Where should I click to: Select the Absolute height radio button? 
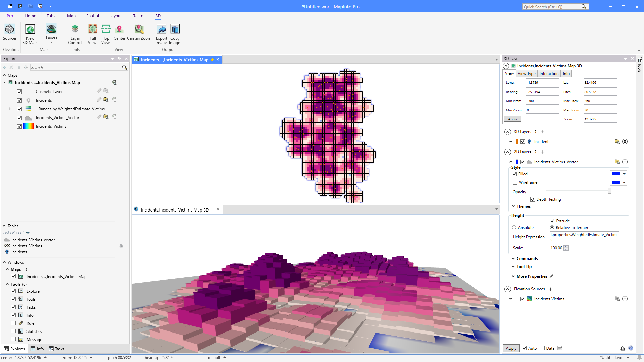514,227
